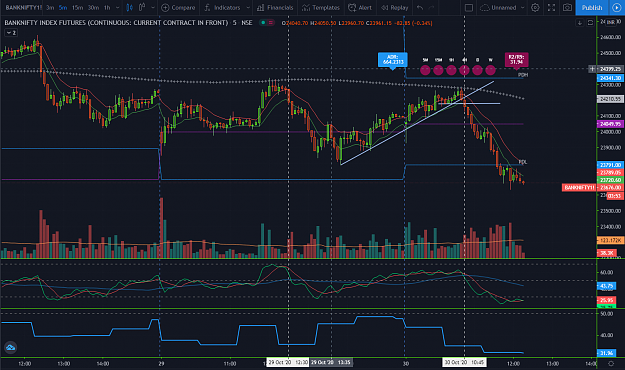This screenshot has height=370, width=625.
Task: Click the second bar-style chart type icon
Action: pyautogui.click(x=142, y=8)
